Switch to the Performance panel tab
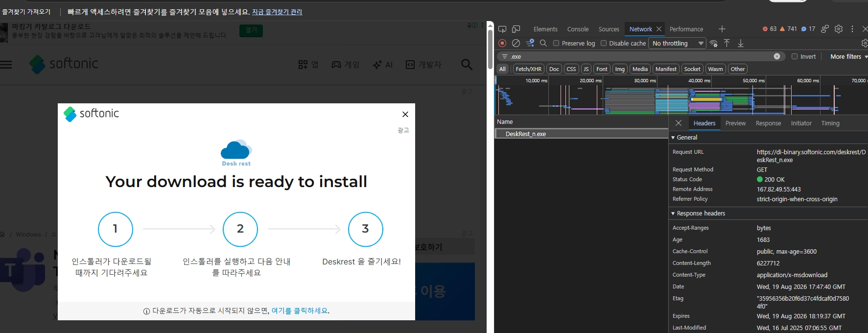868x333 pixels. click(x=686, y=29)
